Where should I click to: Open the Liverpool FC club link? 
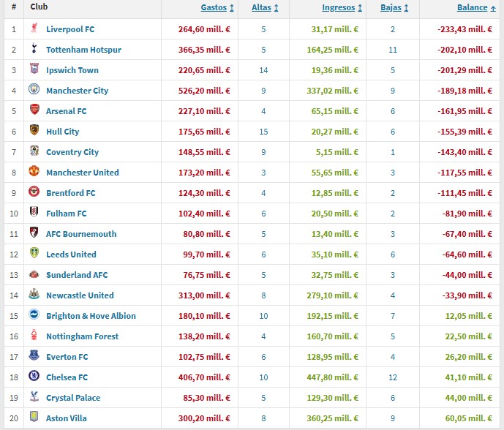click(x=70, y=29)
